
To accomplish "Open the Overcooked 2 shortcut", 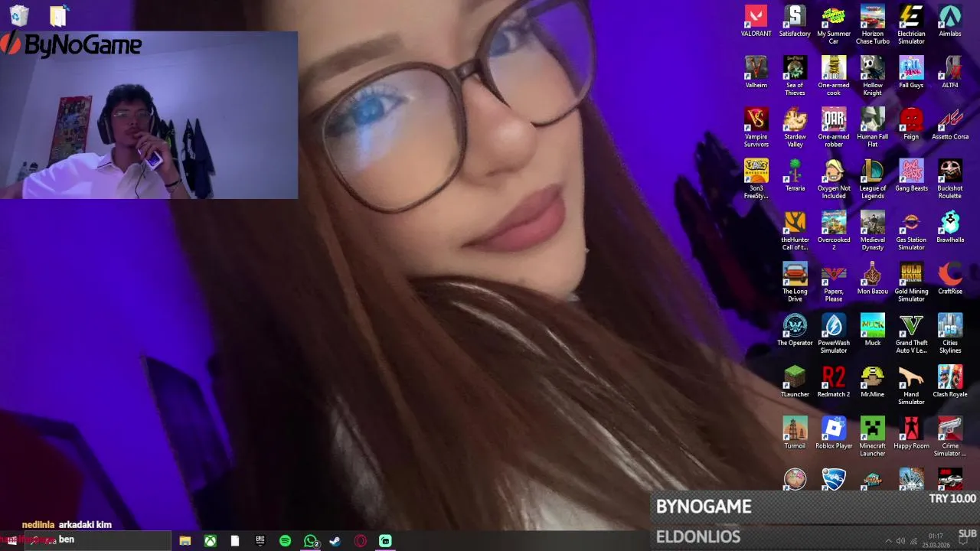I will pyautogui.click(x=834, y=230).
